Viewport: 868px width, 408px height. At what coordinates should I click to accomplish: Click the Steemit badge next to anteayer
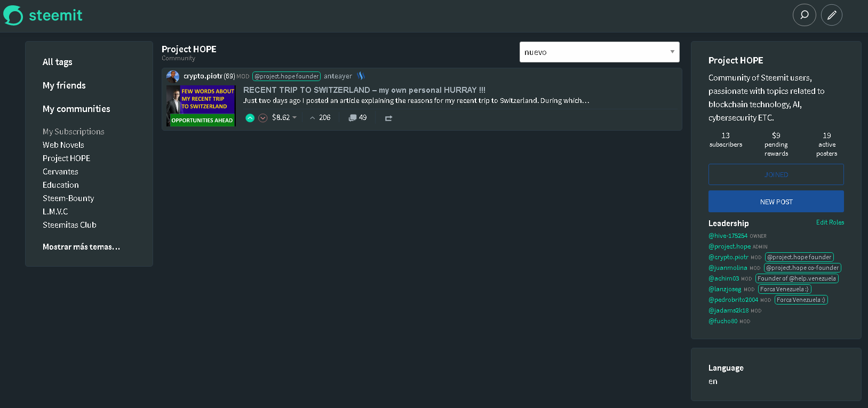point(361,76)
